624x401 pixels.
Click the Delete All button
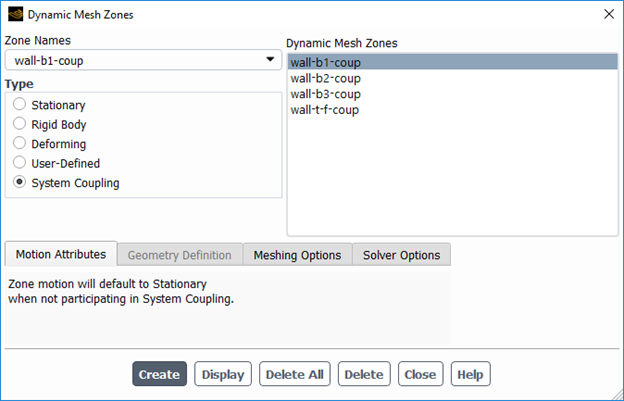point(295,375)
